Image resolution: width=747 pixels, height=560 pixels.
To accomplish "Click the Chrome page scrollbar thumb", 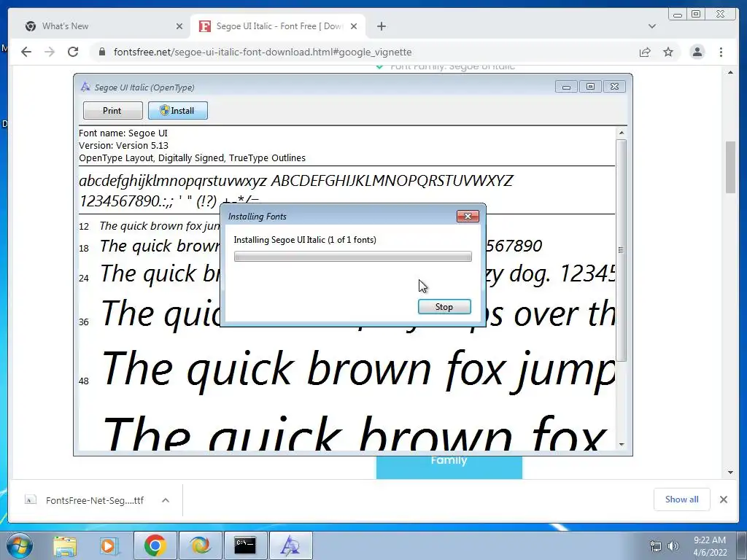I will coord(730,167).
